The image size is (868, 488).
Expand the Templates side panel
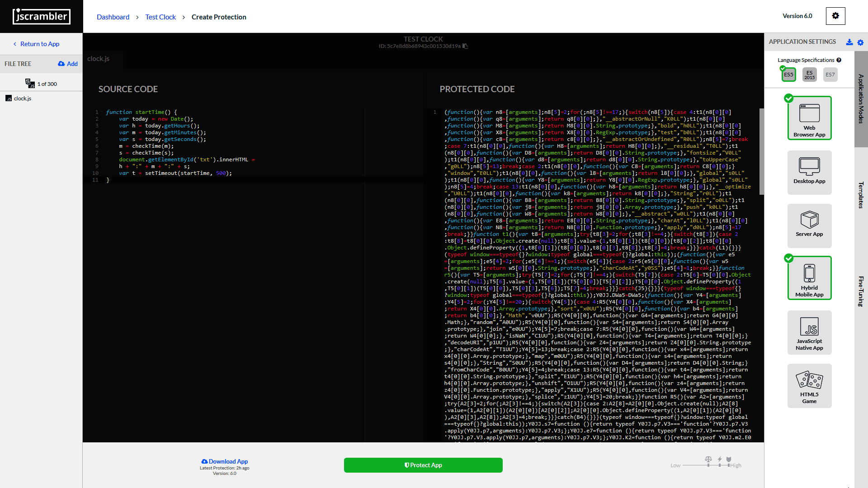(x=861, y=195)
